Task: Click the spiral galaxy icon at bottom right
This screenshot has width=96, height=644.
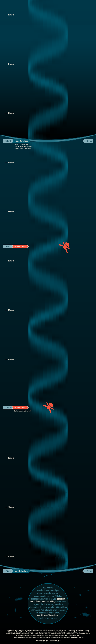Action: 86,614
